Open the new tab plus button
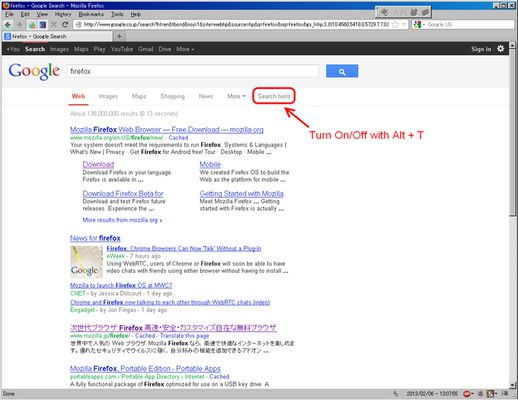The image size is (518, 400). click(119, 36)
